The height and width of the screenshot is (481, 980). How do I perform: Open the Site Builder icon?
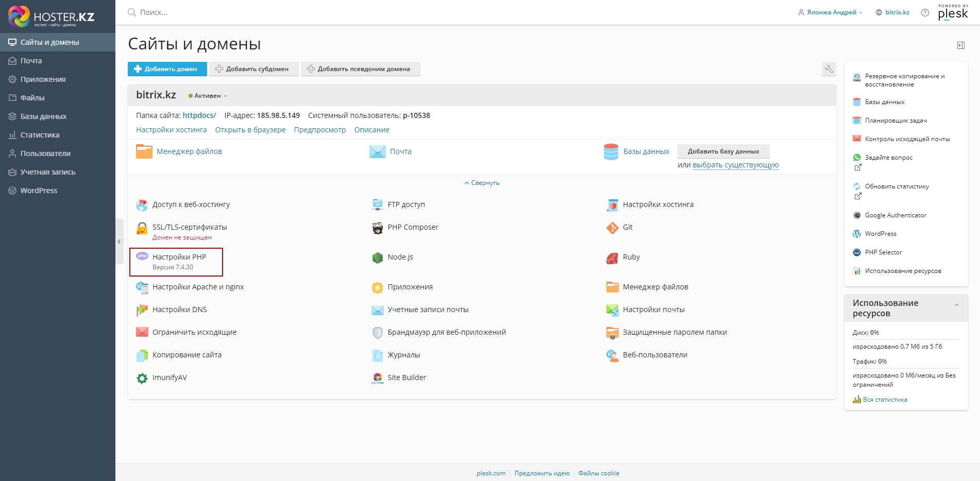378,378
